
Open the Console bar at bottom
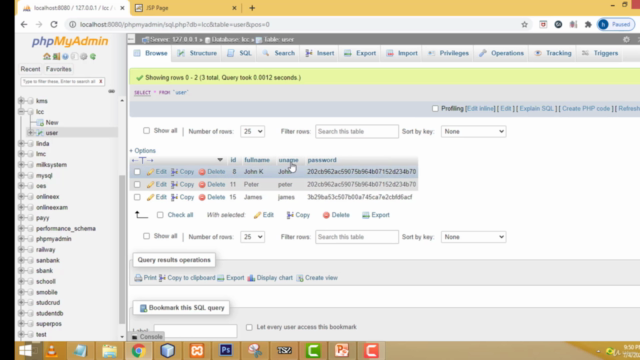click(147, 337)
